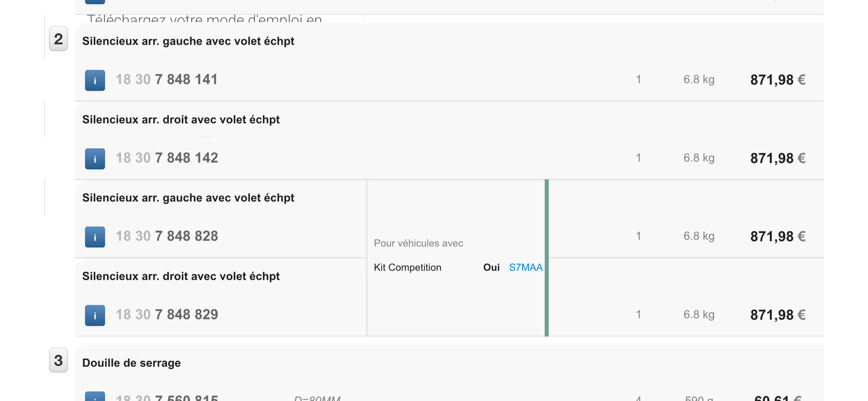Viewport: 868px width, 401px height.
Task: Select part number 18 30 7 848 829
Action: click(167, 314)
